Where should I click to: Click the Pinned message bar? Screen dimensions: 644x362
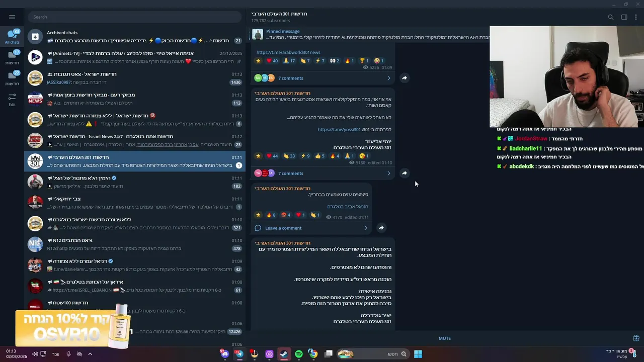pos(370,34)
